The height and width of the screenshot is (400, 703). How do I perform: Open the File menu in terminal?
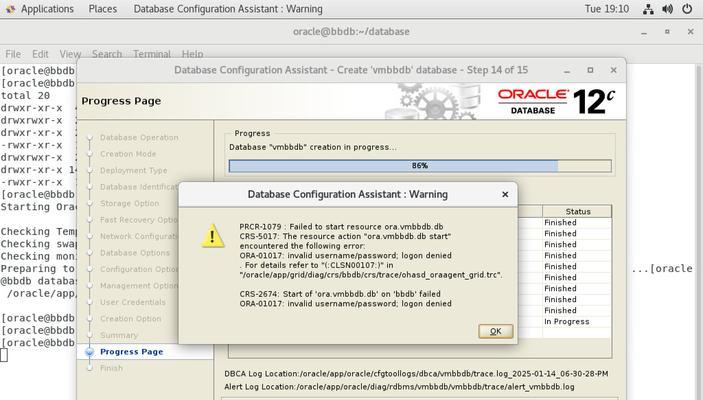pos(13,54)
